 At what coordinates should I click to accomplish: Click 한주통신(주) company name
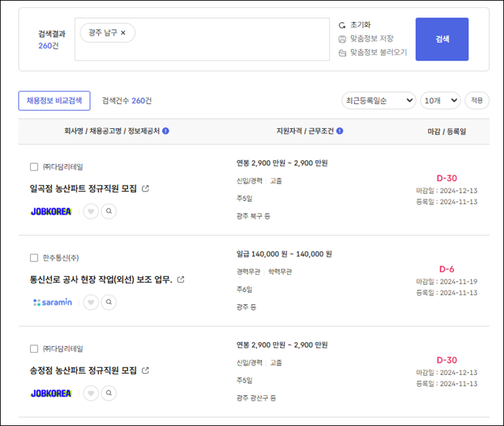point(60,258)
